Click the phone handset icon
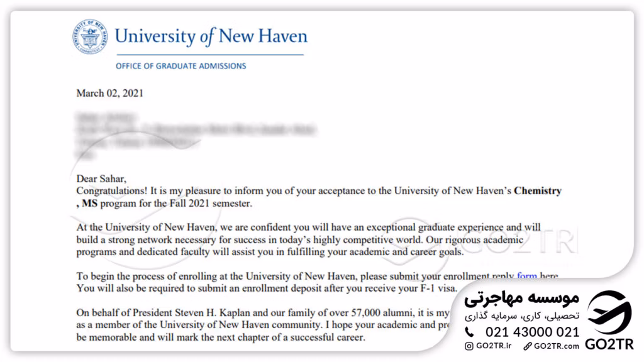644x362 pixels. (469, 332)
